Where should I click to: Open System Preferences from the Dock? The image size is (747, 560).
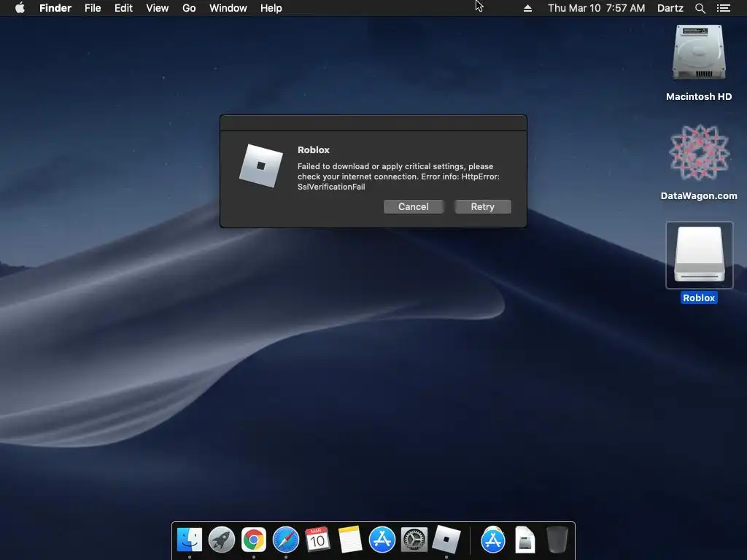tap(414, 540)
